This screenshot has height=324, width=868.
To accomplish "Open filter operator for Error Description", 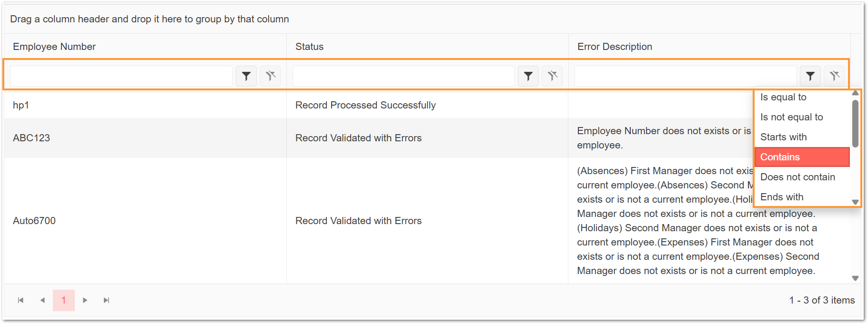I will [810, 76].
